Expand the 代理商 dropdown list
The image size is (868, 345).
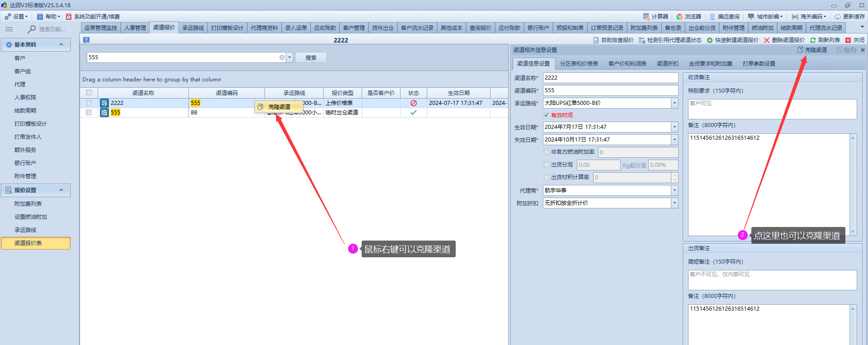click(675, 190)
